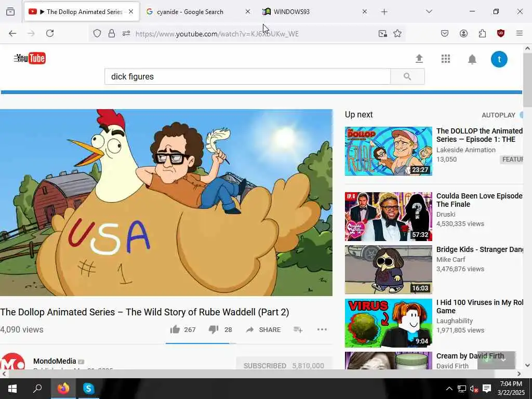532x399 pixels.
Task: Close The Dollop Animated Series tab
Action: click(131, 11)
